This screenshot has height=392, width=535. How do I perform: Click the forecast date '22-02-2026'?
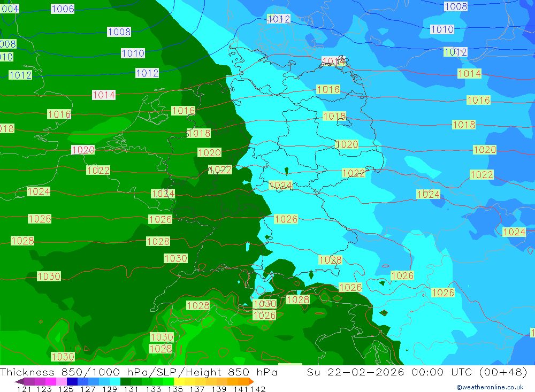click(x=366, y=372)
